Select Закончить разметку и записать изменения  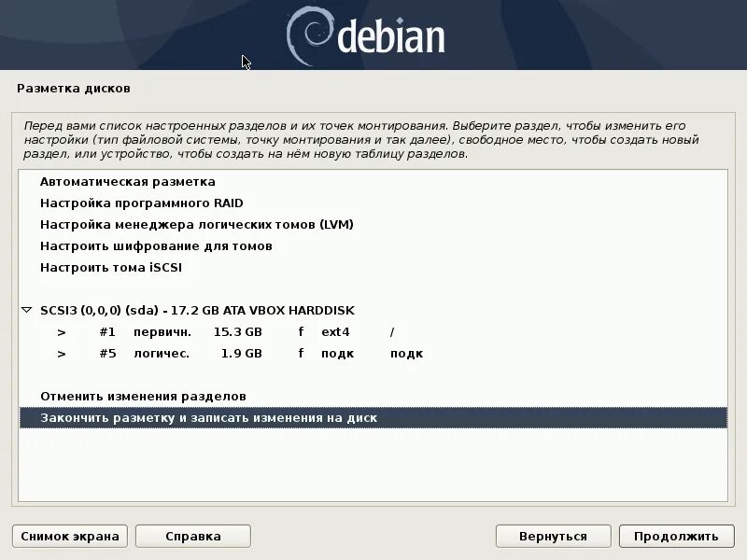tap(373, 417)
